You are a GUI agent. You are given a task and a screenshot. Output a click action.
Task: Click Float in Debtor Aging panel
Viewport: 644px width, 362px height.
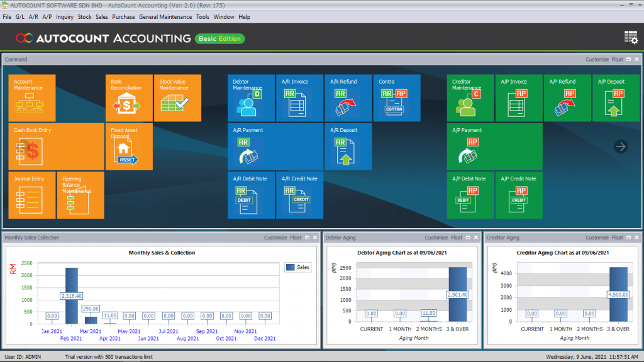[x=457, y=238]
